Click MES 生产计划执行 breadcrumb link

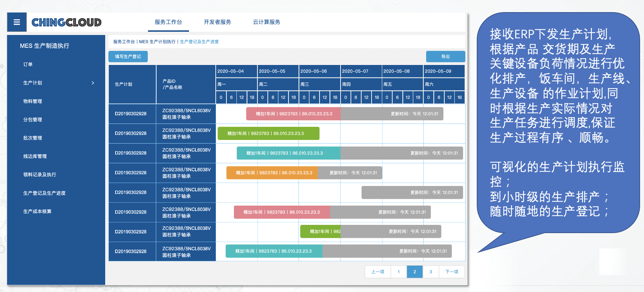[157, 42]
